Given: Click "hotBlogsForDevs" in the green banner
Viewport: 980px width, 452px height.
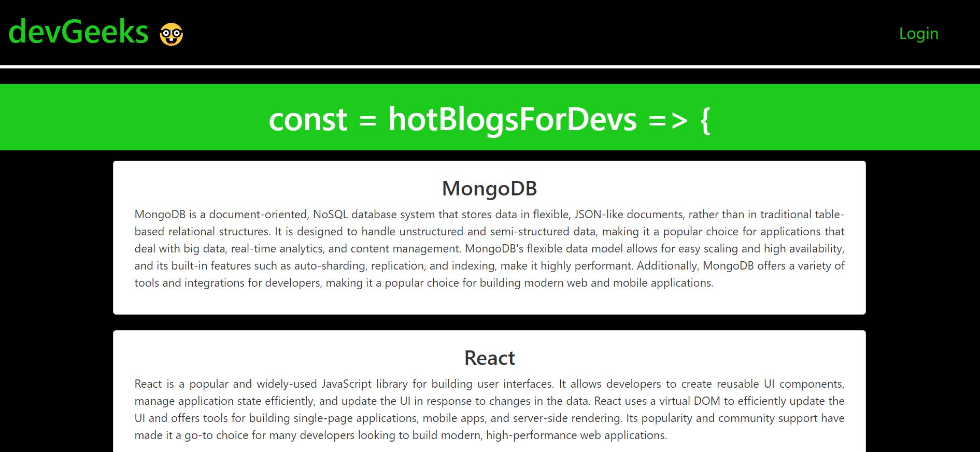Looking at the screenshot, I should click(x=513, y=119).
